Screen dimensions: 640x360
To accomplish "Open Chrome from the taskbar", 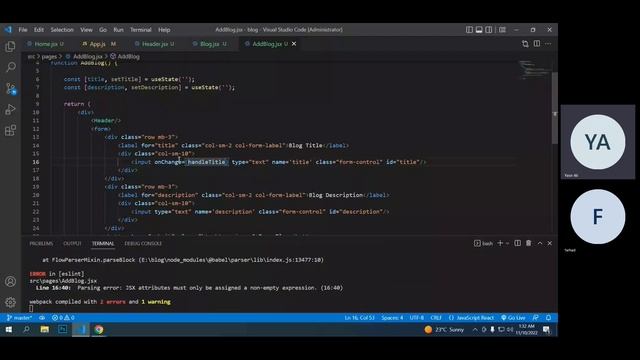I will (x=99, y=329).
